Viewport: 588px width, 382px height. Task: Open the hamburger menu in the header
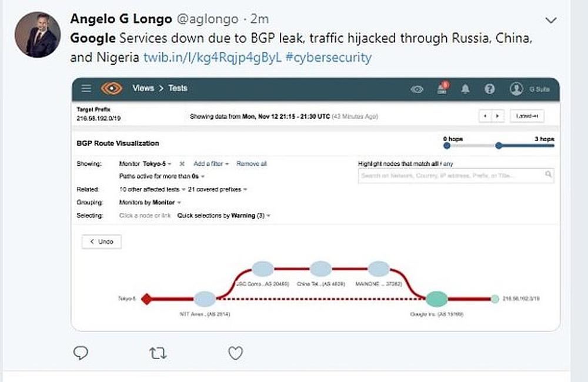86,89
